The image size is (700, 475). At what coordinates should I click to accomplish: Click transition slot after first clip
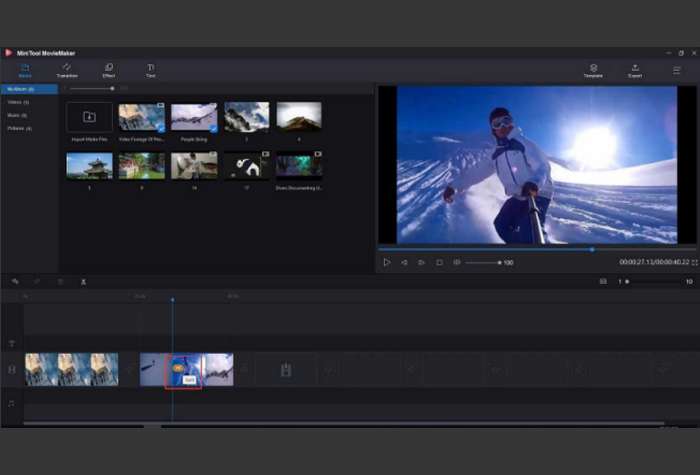(130, 370)
